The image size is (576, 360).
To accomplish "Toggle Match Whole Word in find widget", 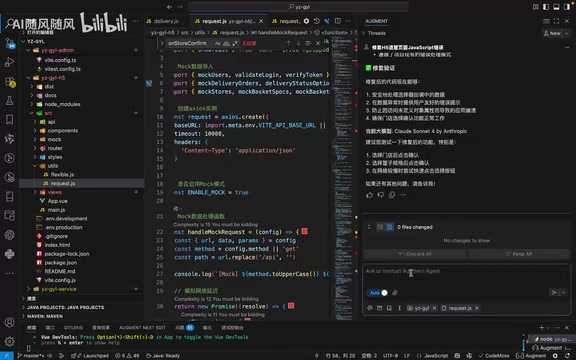I will [226, 43].
